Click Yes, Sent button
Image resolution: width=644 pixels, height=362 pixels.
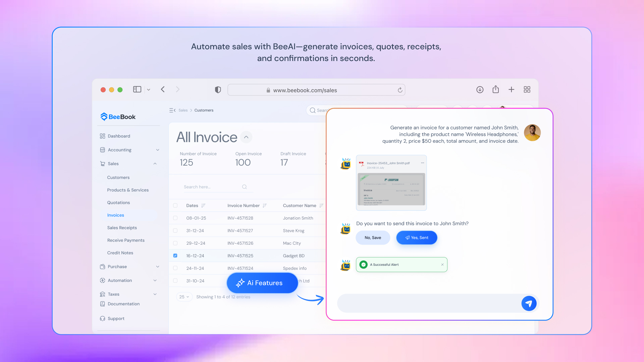417,238
